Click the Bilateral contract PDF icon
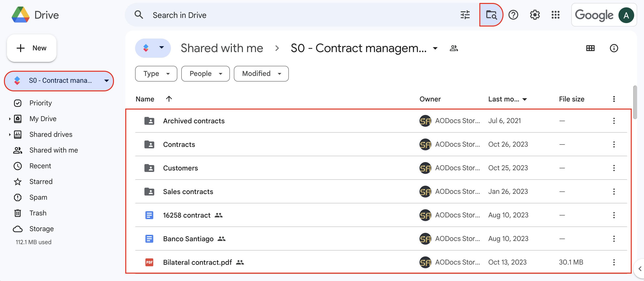 pos(149,262)
